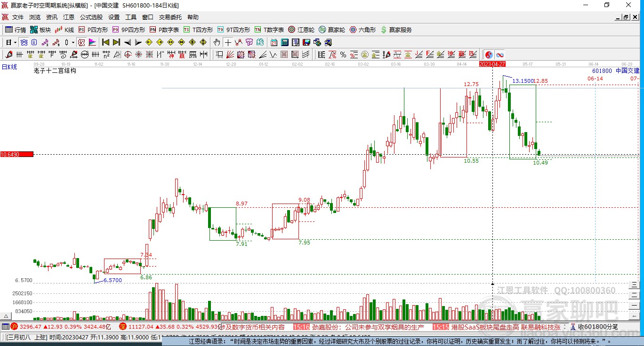
Task: Open the 公式选股 menu
Action: [91, 17]
